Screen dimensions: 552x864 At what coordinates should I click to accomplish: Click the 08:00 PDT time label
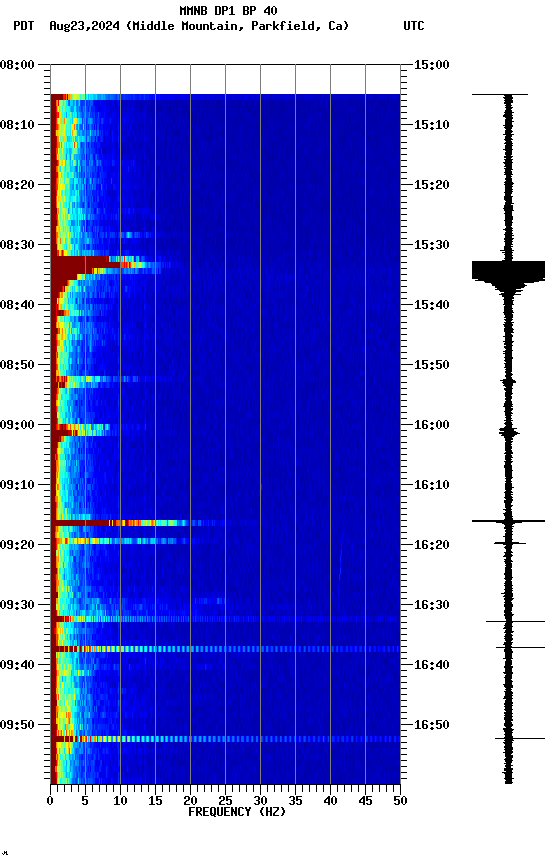point(17,65)
